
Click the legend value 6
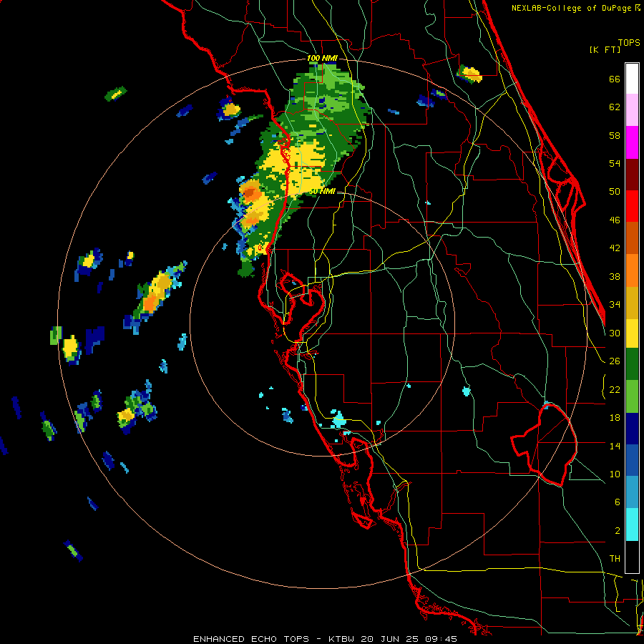click(618, 502)
